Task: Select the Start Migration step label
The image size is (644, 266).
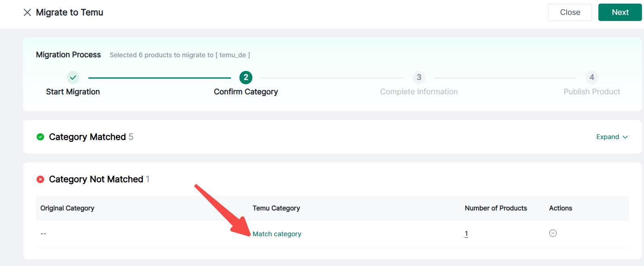Action: point(73,92)
